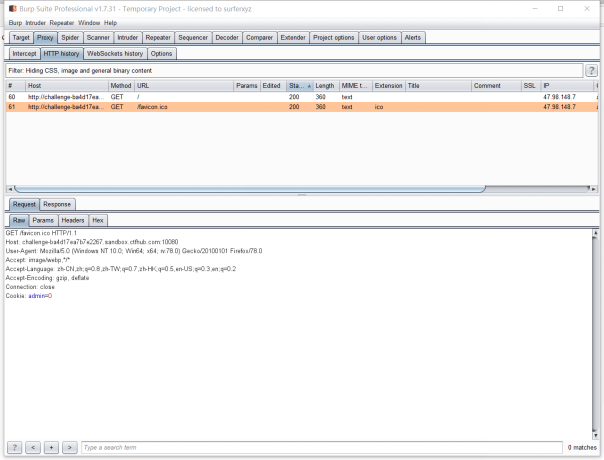Click the horizontal scrollbar of history table
604x460 pixels.
coord(250,189)
